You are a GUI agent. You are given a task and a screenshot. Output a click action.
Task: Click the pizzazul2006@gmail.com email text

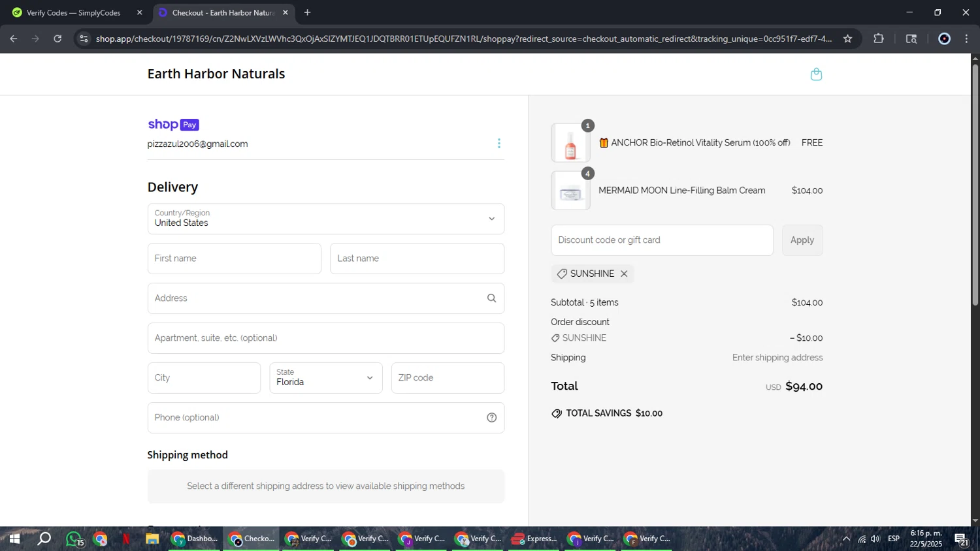coord(197,144)
